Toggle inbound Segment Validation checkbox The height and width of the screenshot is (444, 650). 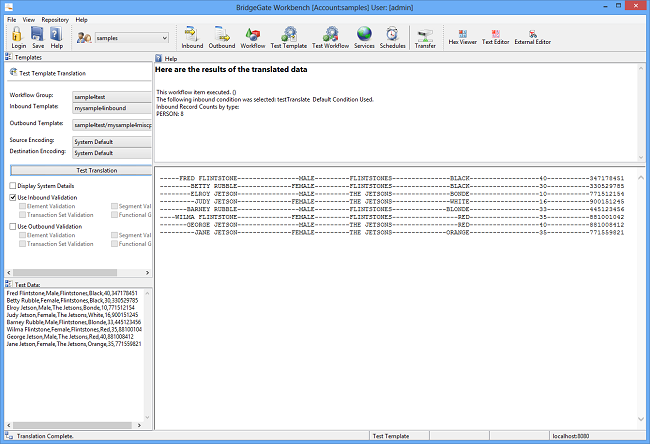pos(114,206)
